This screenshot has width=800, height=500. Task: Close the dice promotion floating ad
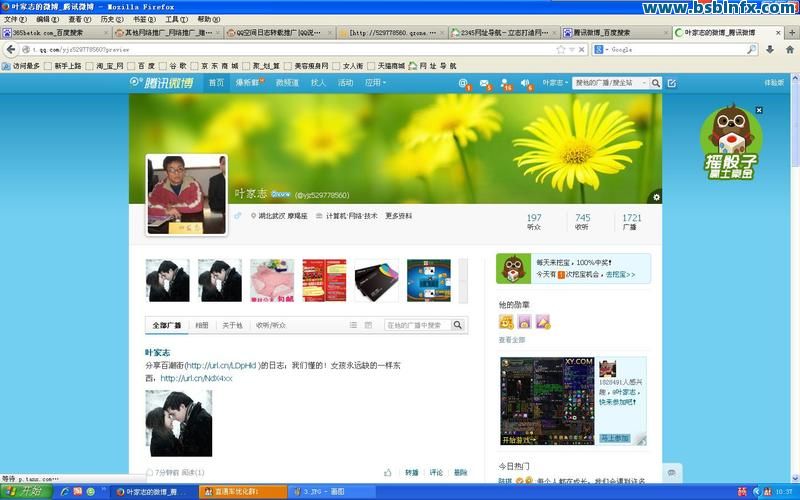click(x=759, y=110)
